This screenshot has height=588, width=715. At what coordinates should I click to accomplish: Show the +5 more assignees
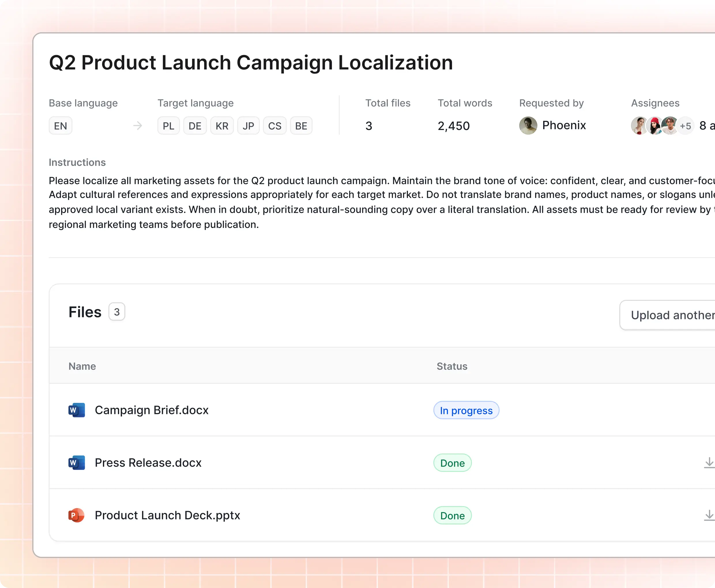click(686, 126)
